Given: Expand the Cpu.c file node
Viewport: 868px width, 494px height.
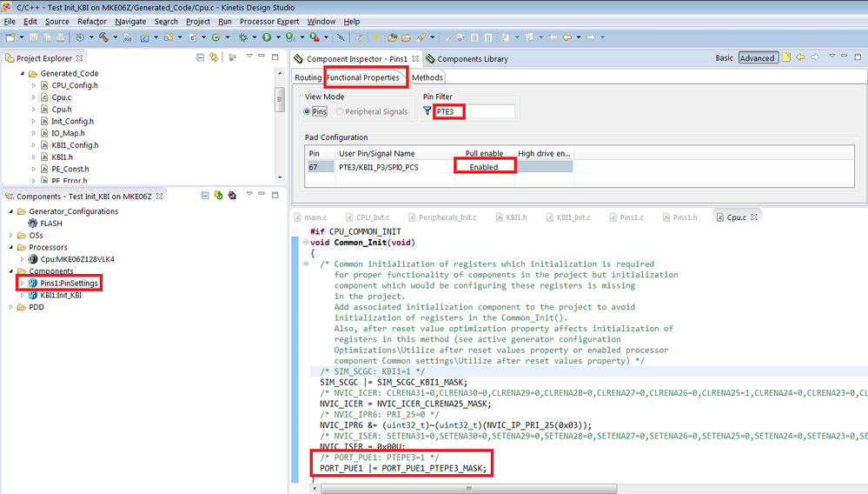Looking at the screenshot, I should [x=33, y=97].
